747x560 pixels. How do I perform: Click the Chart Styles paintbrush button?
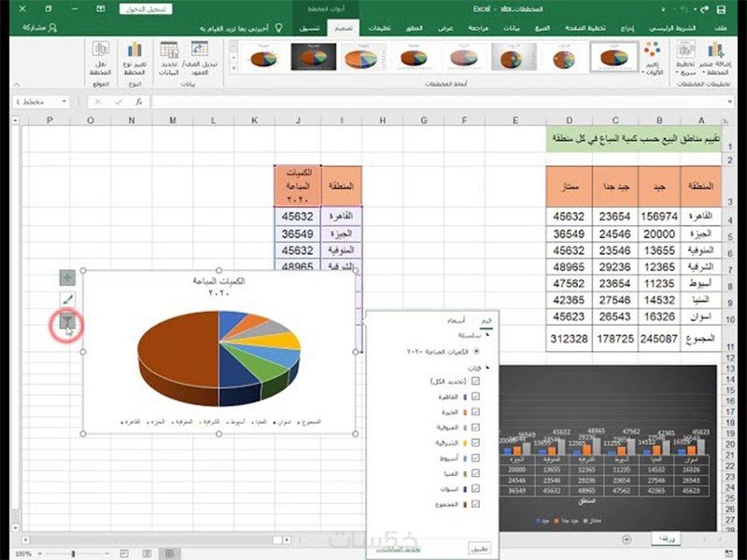click(67, 300)
